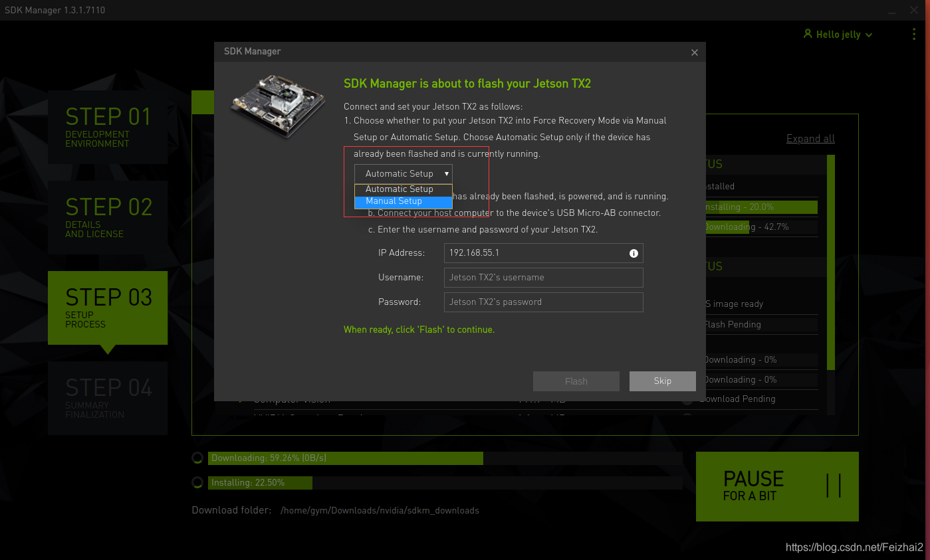This screenshot has height=560, width=930.
Task: Close the SDK Manager flash dialog
Action: coord(695,52)
